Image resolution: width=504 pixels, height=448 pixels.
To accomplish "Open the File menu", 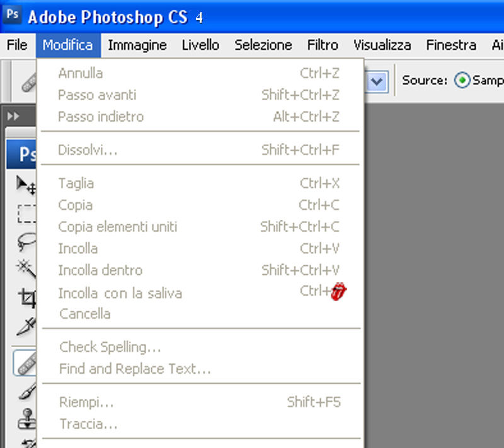I will (x=17, y=45).
